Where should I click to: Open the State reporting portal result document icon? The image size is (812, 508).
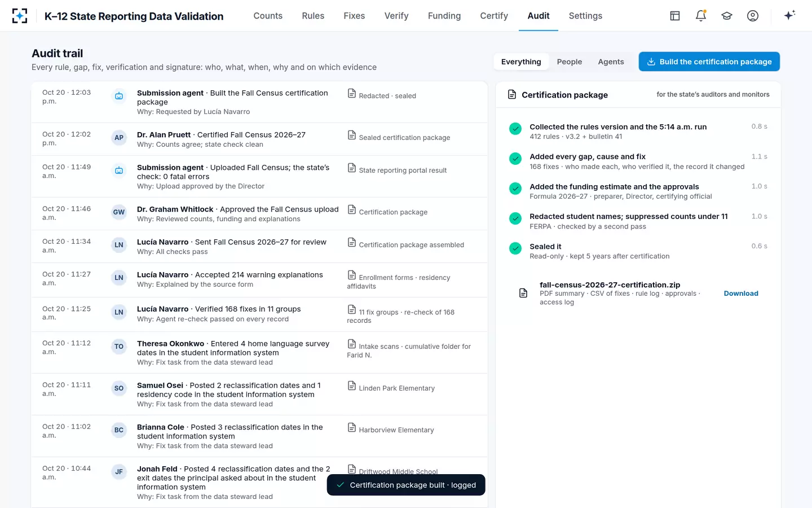[x=352, y=168]
